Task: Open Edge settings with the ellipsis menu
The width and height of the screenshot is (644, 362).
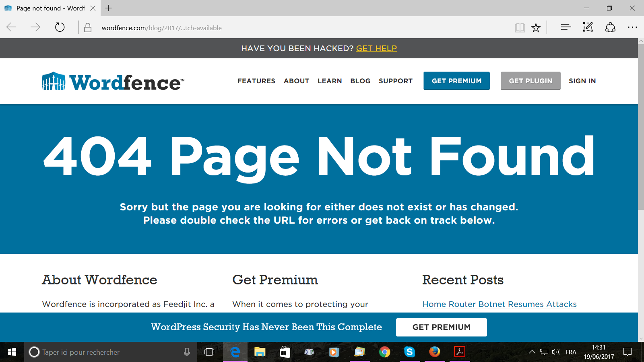Action: pos(633,27)
